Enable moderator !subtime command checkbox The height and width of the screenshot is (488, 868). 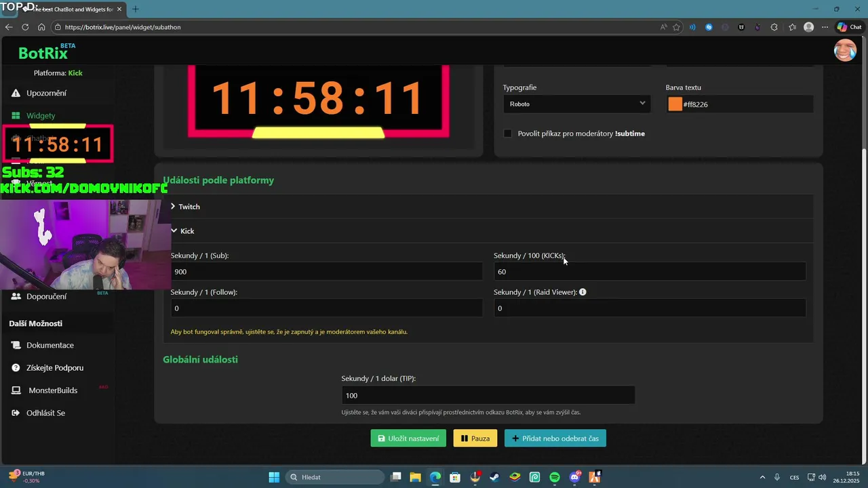[x=507, y=134]
